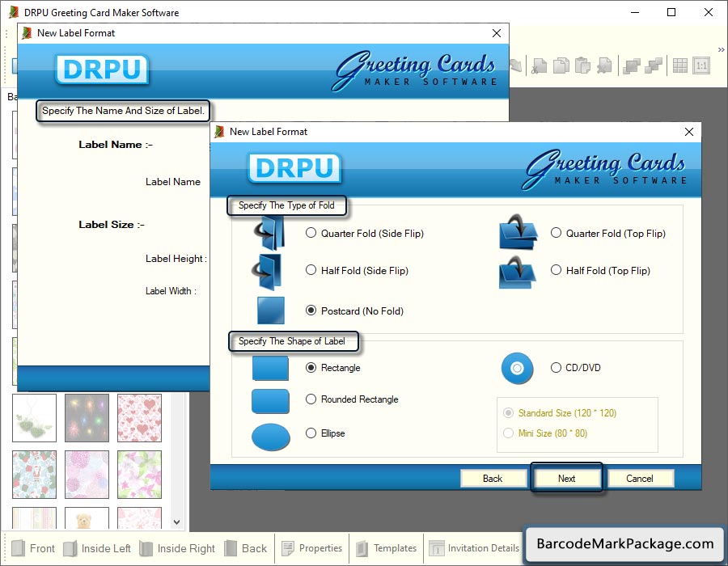This screenshot has width=728, height=566.
Task: Pick the pink floral circles thumbnail
Action: point(87,474)
